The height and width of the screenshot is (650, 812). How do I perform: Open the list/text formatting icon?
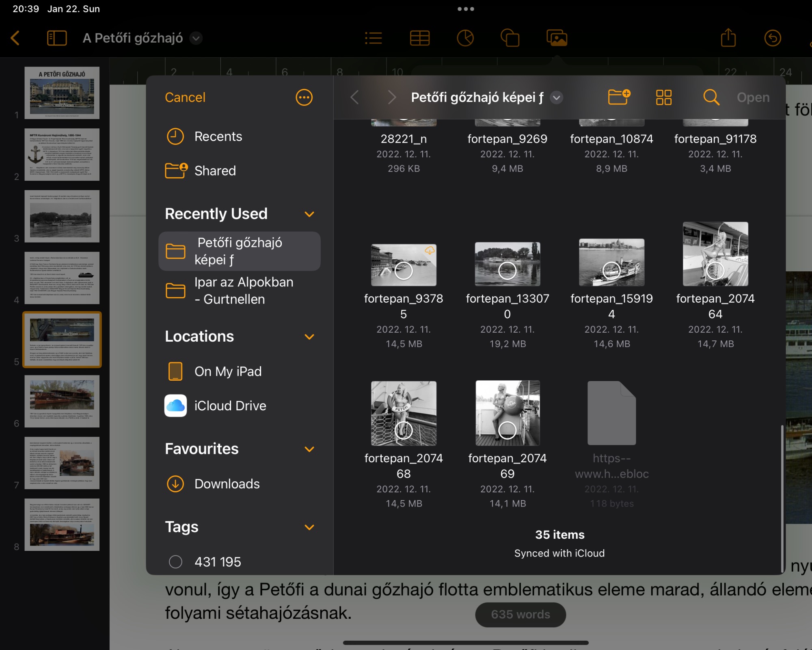coord(374,38)
